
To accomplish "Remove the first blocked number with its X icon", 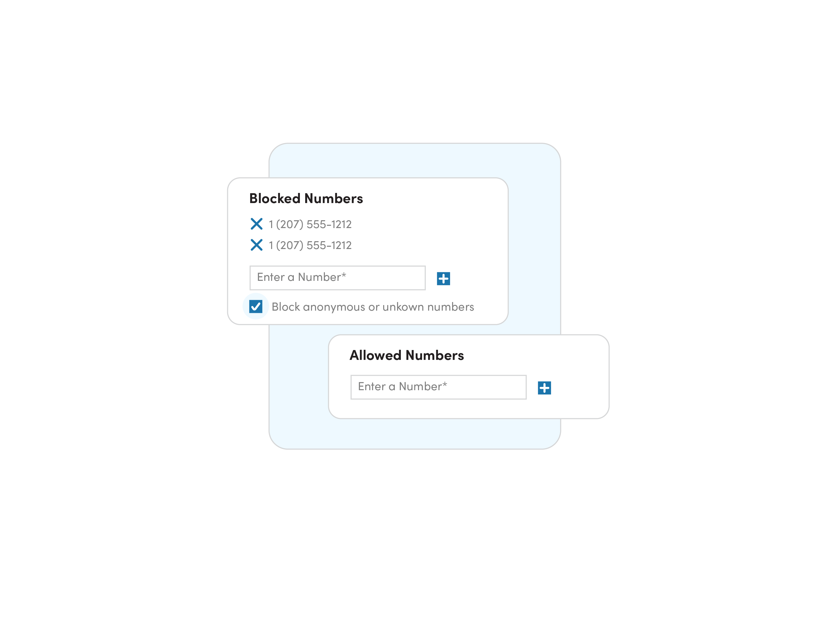I will pos(256,224).
